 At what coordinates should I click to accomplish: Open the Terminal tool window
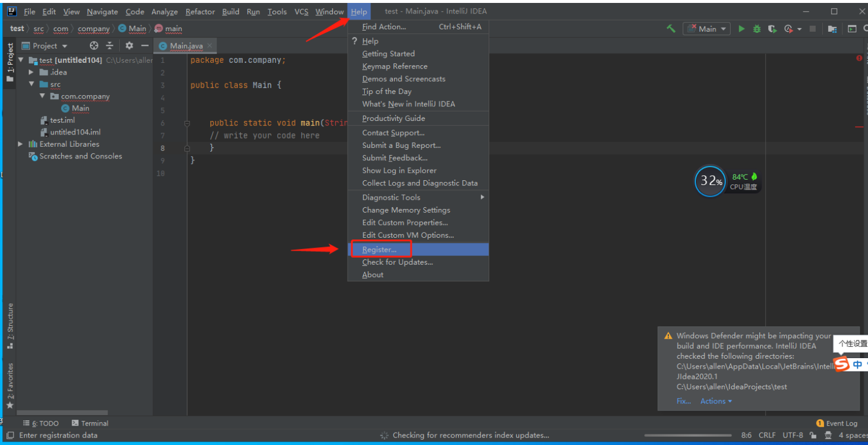90,423
